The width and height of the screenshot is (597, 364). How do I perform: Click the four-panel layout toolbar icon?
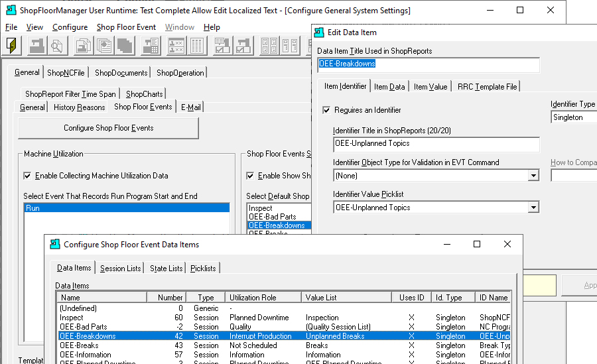269,46
